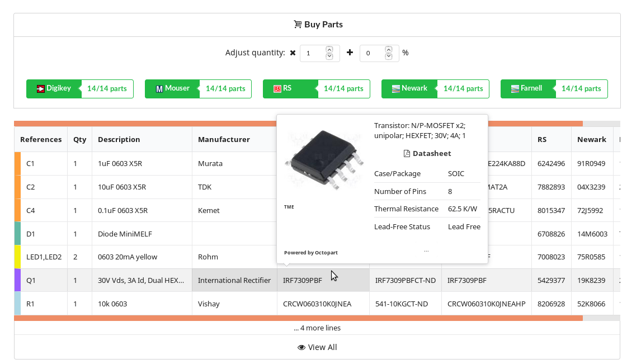641x364 pixels.
Task: Click the Manufacturer column header
Action: pyautogui.click(x=224, y=139)
